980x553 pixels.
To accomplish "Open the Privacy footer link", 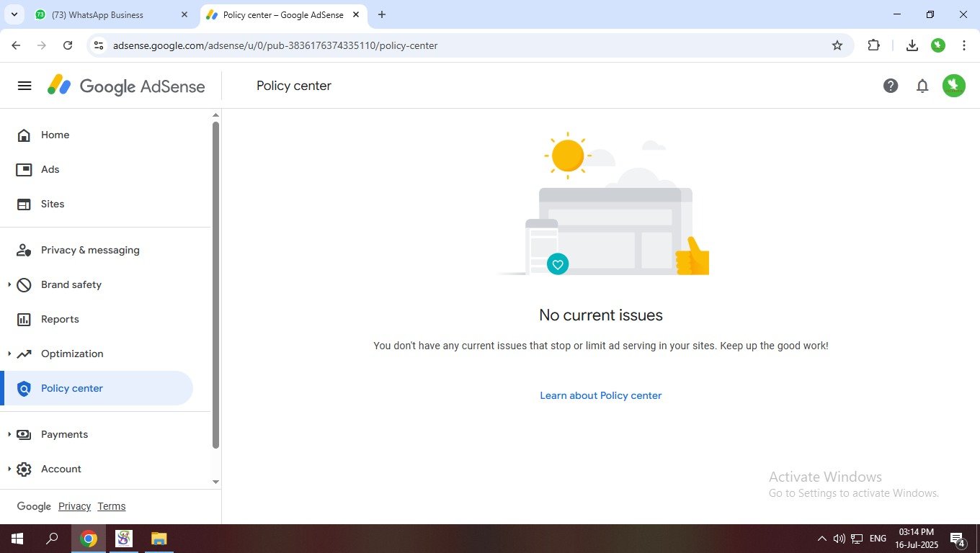I will coord(74,506).
